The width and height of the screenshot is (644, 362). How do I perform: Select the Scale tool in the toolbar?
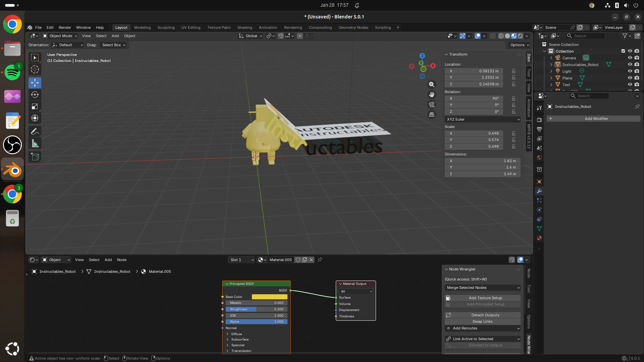click(x=35, y=107)
